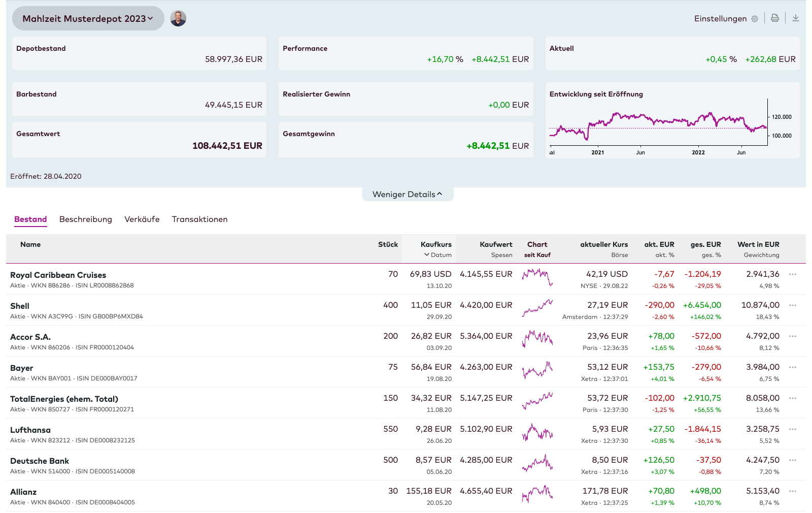Open Accor S.A. sparkline chart
Image resolution: width=812 pixels, height=513 pixels.
[x=537, y=340]
